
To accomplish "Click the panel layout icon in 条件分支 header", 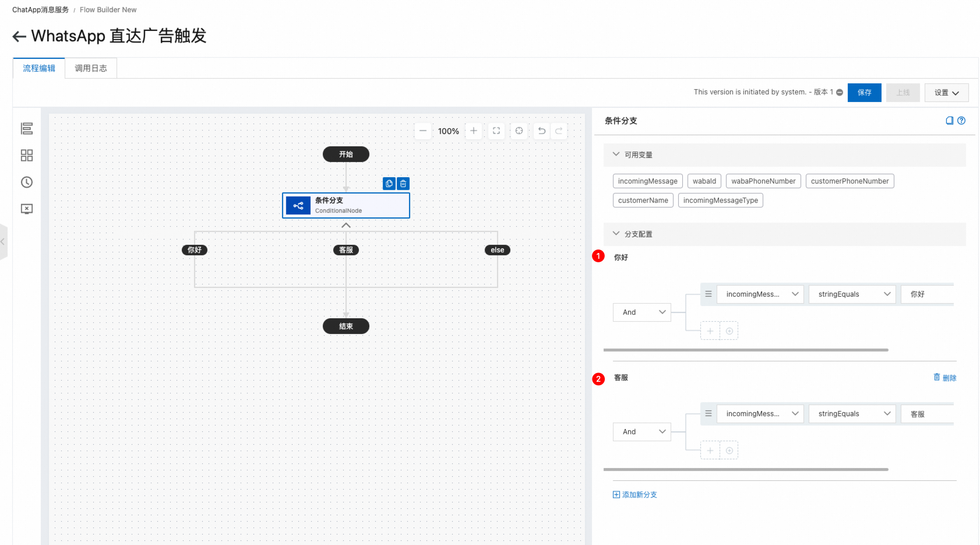I will click(x=950, y=121).
